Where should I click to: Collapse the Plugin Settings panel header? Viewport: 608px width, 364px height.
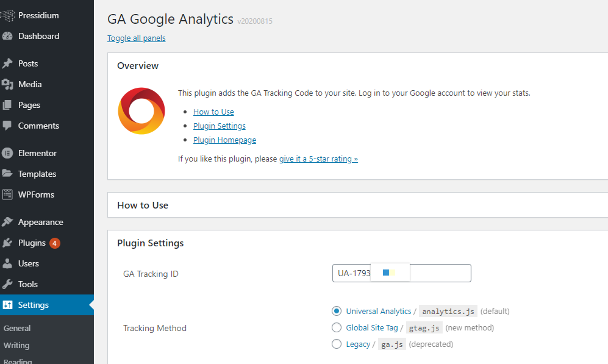click(x=150, y=243)
